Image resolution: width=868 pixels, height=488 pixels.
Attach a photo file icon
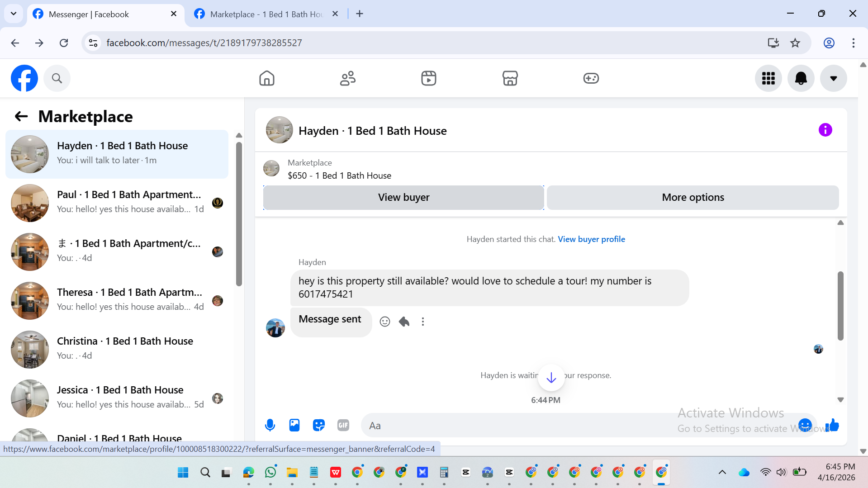294,425
